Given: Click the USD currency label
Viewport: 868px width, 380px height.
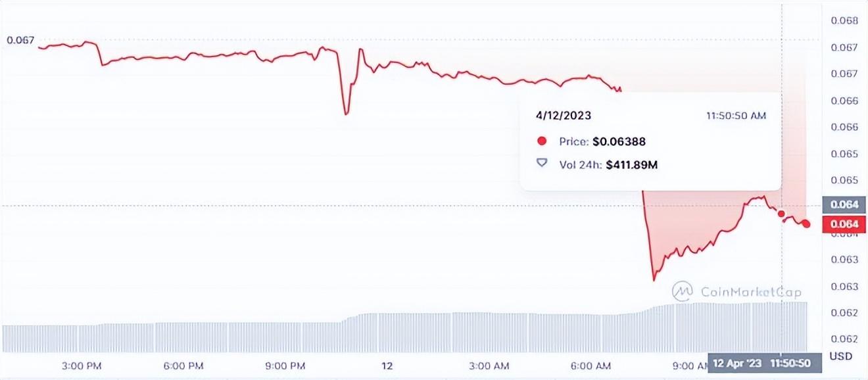Looking at the screenshot, I should [x=840, y=356].
